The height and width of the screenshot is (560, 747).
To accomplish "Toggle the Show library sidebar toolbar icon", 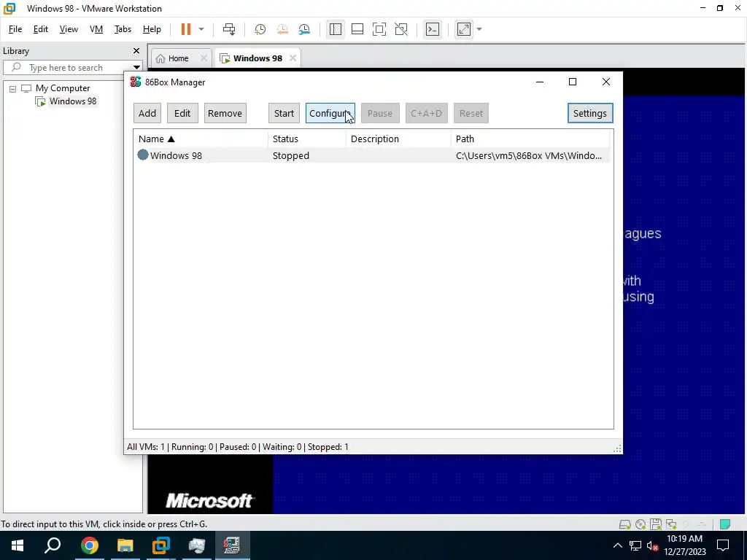I will [x=336, y=29].
